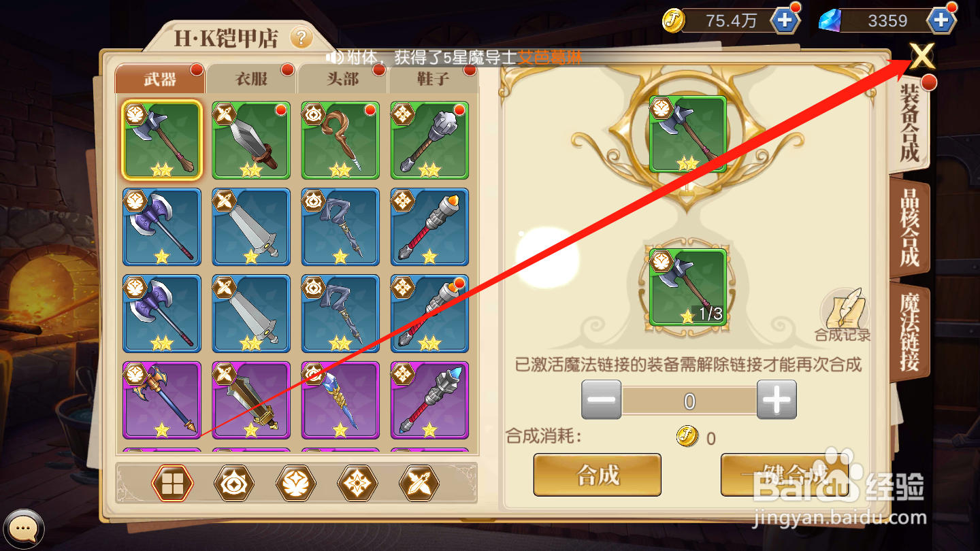This screenshot has height=551, width=980.
Task: Close the shop with X button
Action: click(922, 56)
